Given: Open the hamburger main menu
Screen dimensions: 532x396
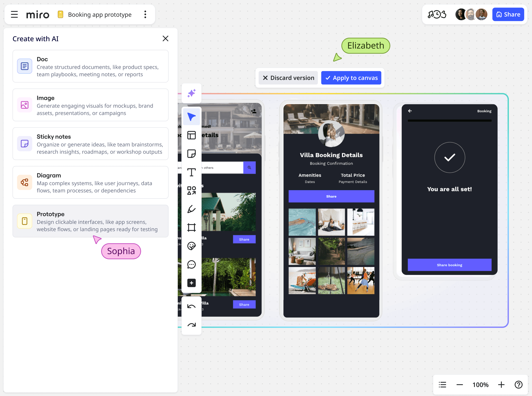Looking at the screenshot, I should click(x=14, y=15).
